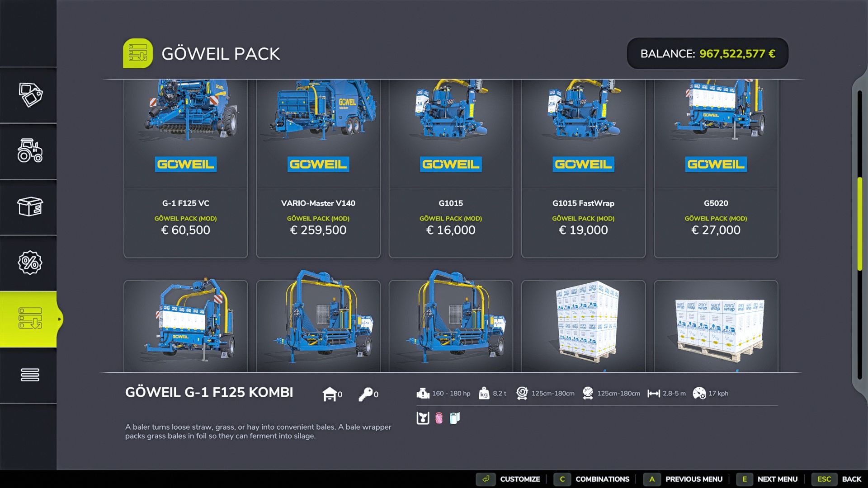Open the brands price-tag sidebar icon
The image size is (868, 488).
tap(30, 95)
